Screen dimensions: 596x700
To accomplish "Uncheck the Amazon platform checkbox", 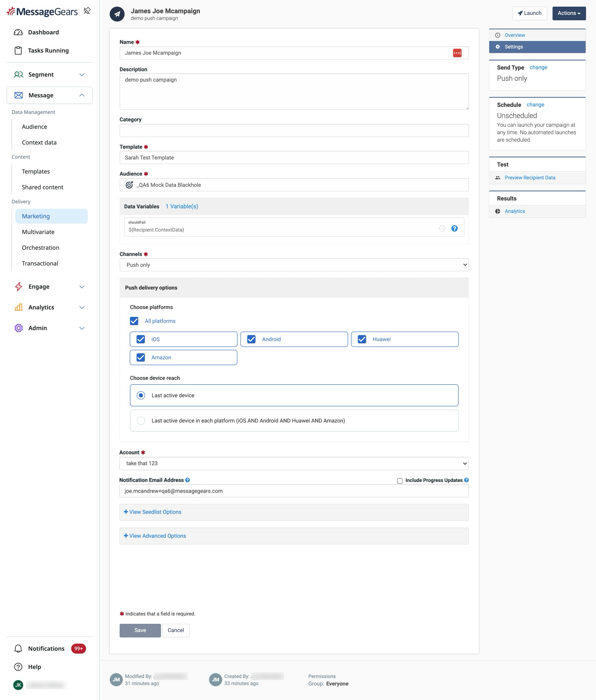I will coord(141,357).
